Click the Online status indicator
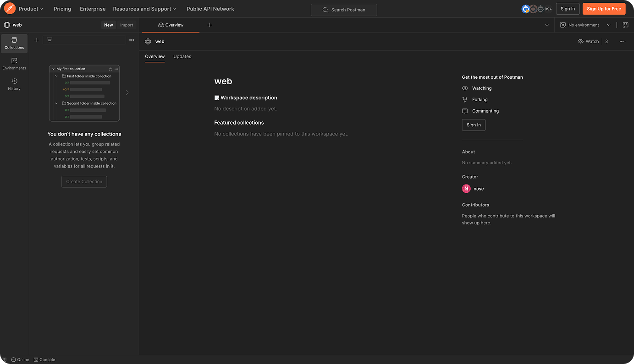Image resolution: width=634 pixels, height=364 pixels. click(x=20, y=360)
